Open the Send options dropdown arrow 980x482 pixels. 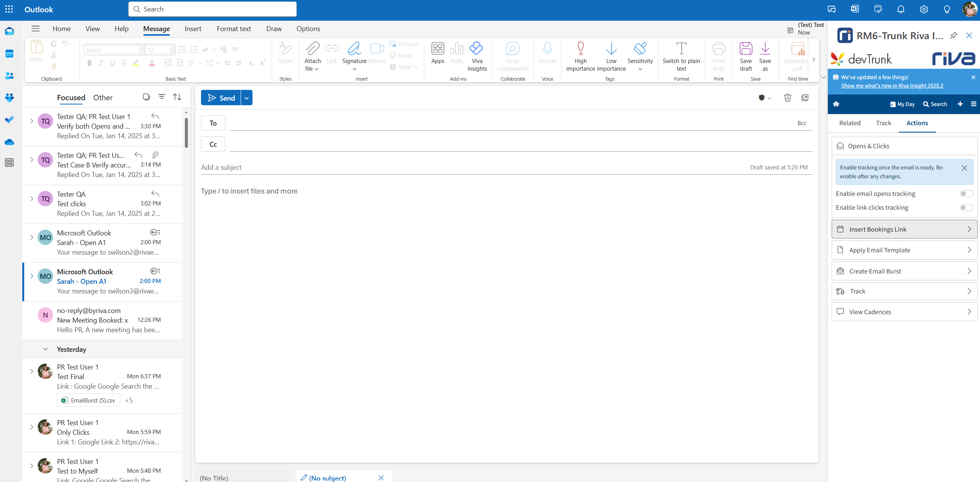247,98
